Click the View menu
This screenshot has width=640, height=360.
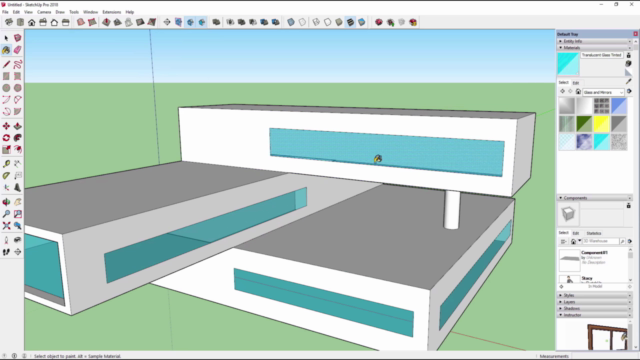tap(28, 12)
